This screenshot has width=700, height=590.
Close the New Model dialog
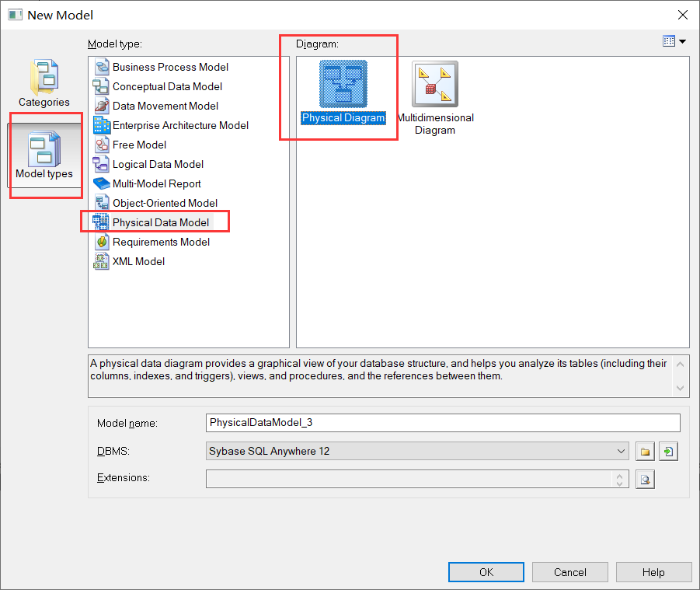683,15
